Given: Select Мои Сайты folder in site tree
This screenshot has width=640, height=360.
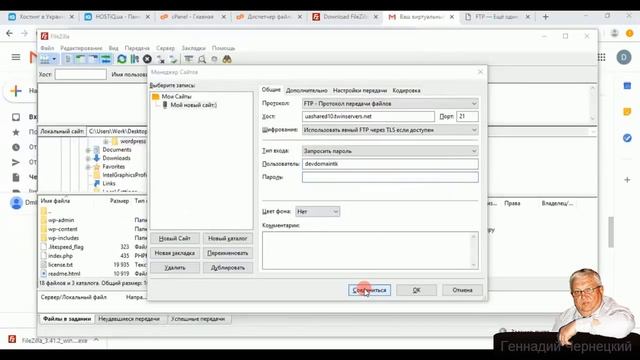Looking at the screenshot, I should [176, 97].
